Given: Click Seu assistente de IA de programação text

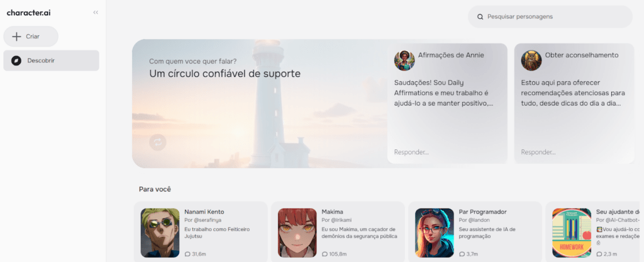Looking at the screenshot, I should coord(487,233).
